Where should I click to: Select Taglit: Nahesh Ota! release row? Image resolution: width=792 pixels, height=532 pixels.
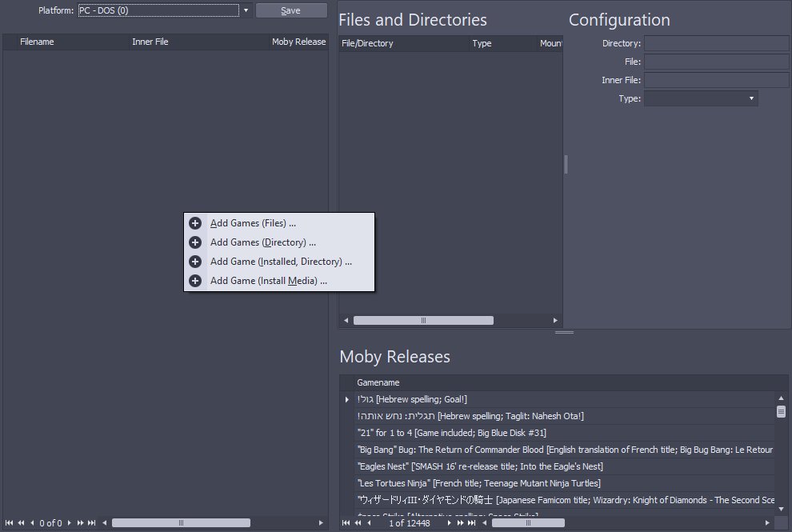coord(564,416)
